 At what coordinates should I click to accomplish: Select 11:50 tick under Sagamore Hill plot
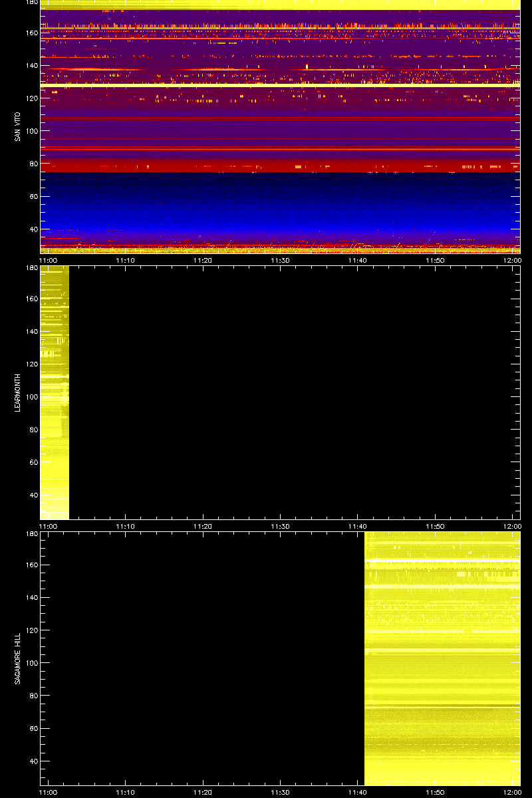435,792
